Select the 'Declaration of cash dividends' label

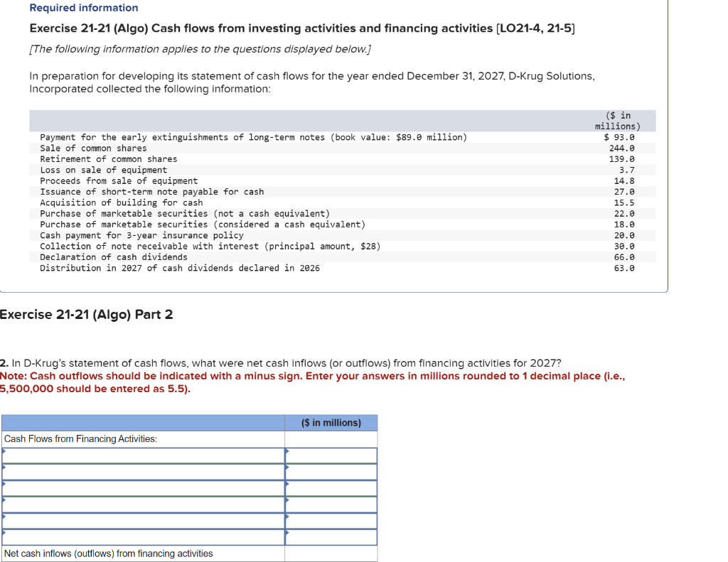tap(114, 257)
